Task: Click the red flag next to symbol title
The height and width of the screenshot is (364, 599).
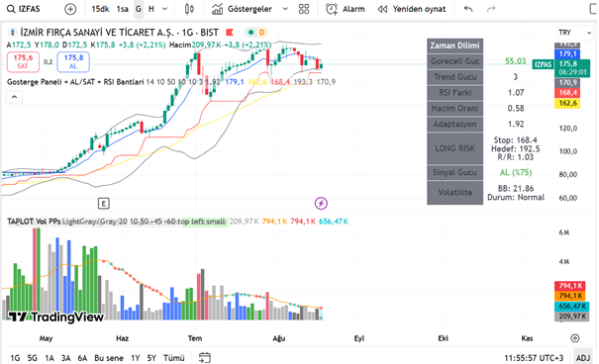Action: pos(230,33)
